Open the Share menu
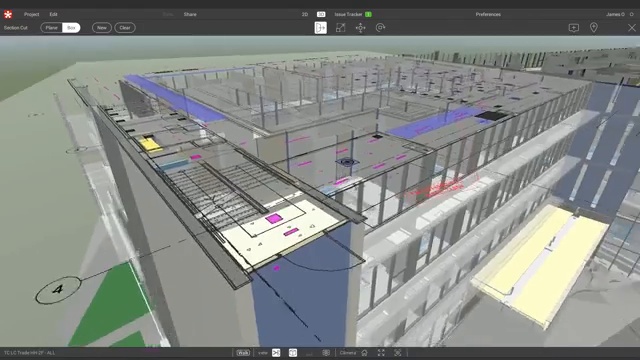Screen dimensions: 640x360 190,14
